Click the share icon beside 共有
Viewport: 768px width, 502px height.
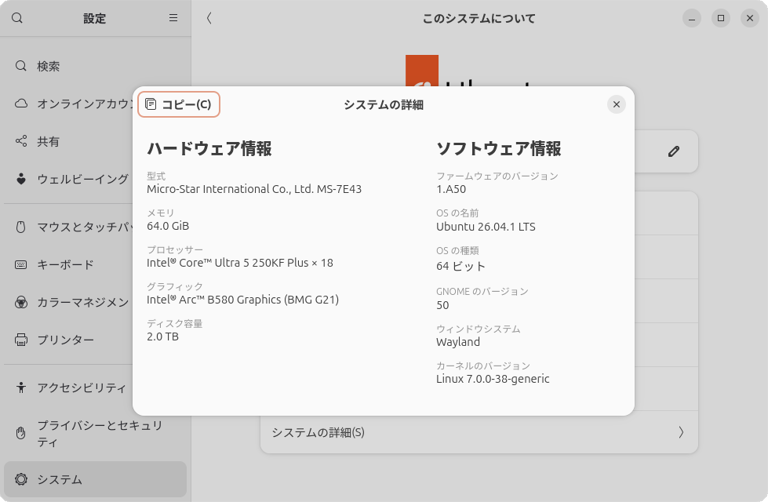pyautogui.click(x=21, y=142)
